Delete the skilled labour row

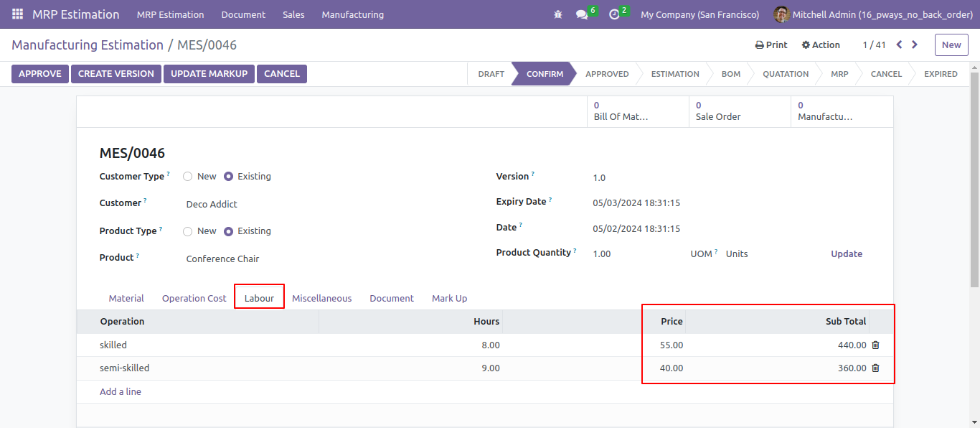point(875,345)
